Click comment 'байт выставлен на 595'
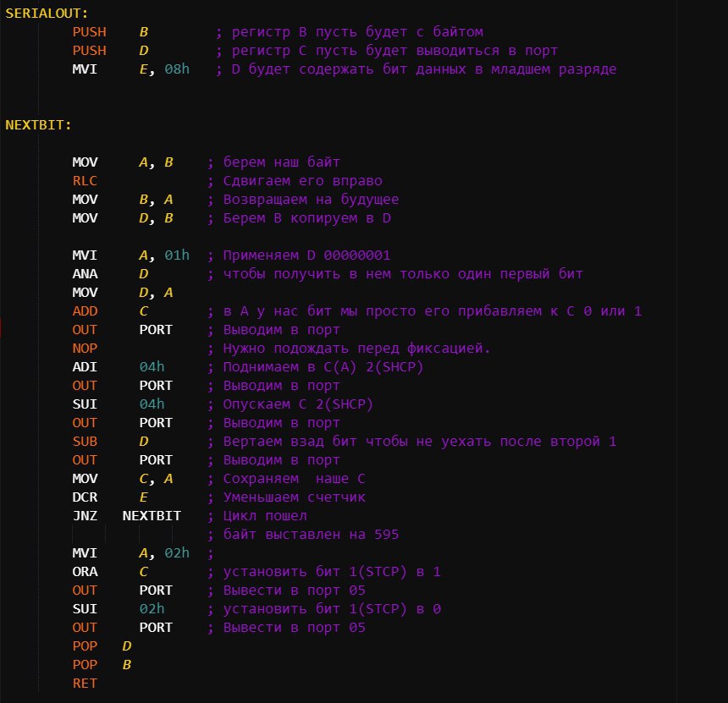 point(311,534)
